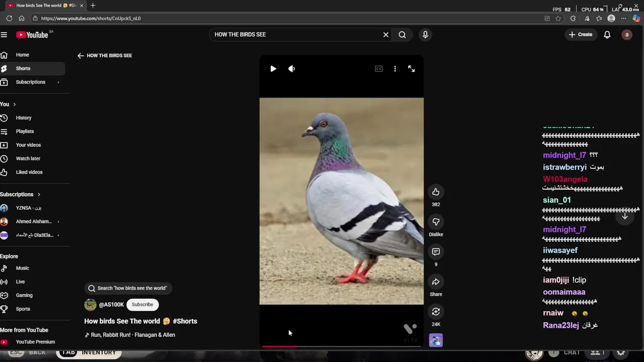This screenshot has width=644, height=362.
Task: Clear the search query with X
Action: [x=386, y=35]
